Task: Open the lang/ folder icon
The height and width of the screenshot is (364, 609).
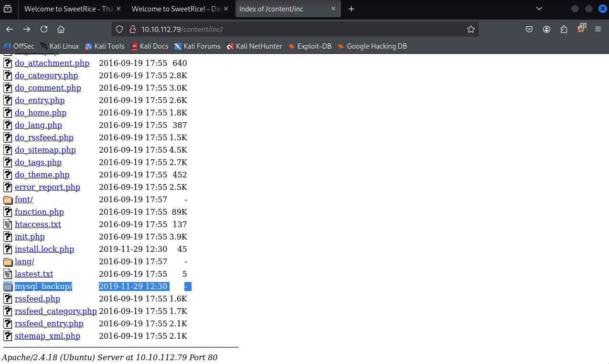Action: point(8,261)
